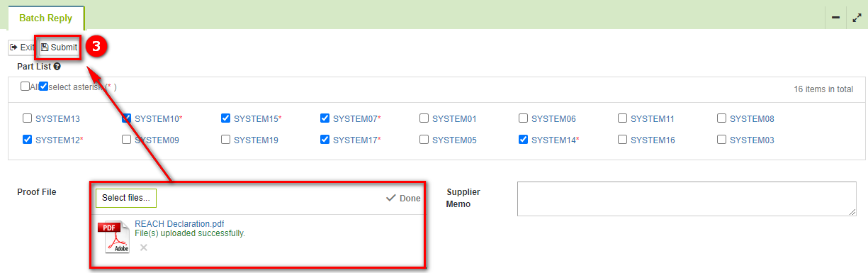Check the SYSTEM05 checkbox
The image size is (868, 273).
[x=424, y=140]
